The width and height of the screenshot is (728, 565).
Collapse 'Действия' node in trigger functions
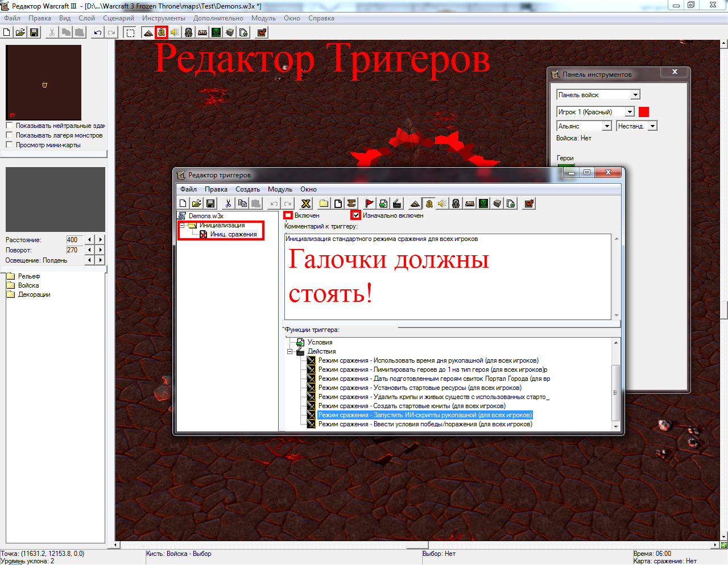290,351
